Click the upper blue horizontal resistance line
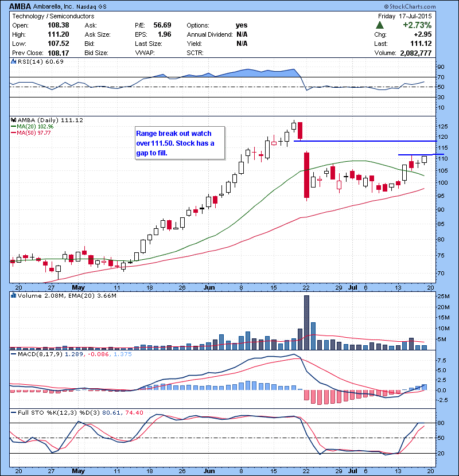The height and width of the screenshot is (476, 459). coord(365,141)
